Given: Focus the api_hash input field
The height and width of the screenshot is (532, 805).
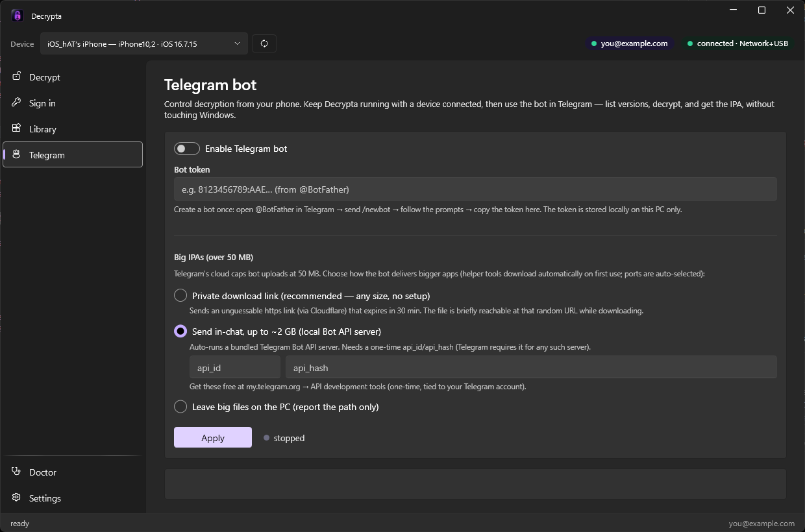Looking at the screenshot, I should coord(531,367).
